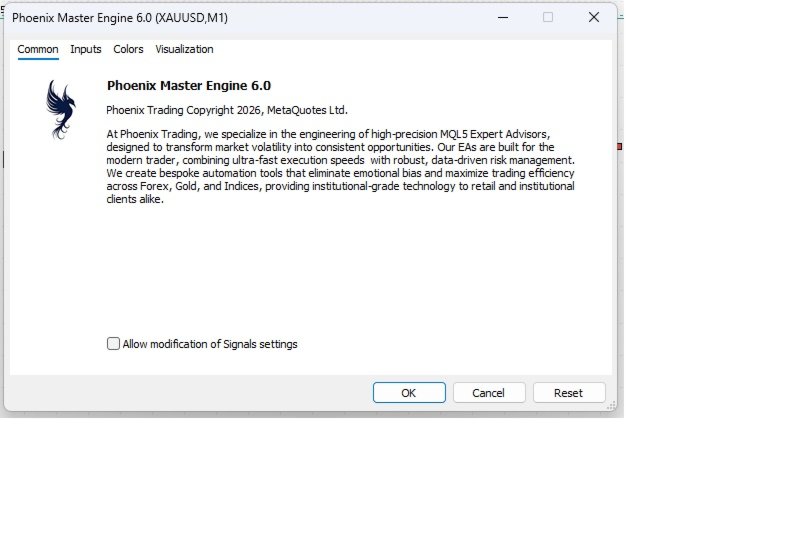The height and width of the screenshot is (543, 794).
Task: Click the Reset button
Action: pyautogui.click(x=569, y=393)
